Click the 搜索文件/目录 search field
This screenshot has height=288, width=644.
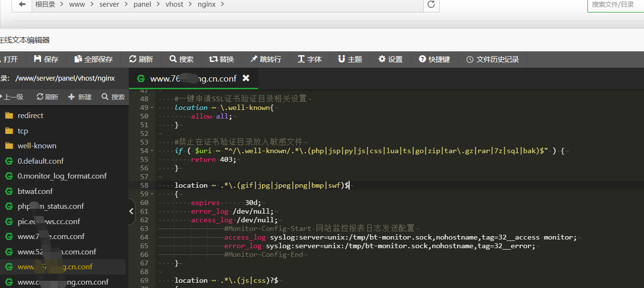pyautogui.click(x=616, y=5)
